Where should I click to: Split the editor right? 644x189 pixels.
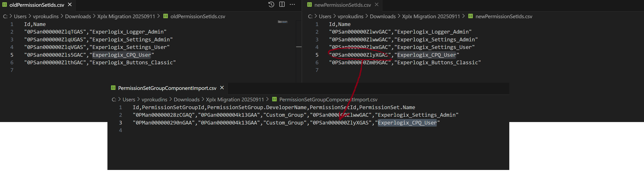[282, 5]
